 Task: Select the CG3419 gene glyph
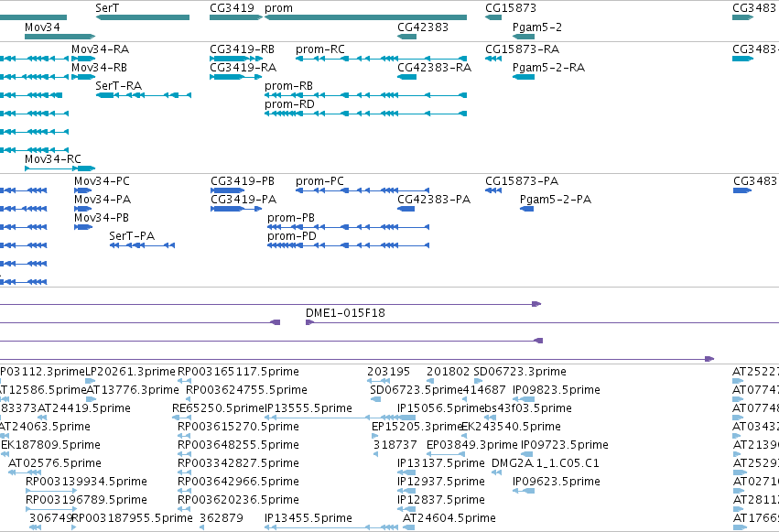(236, 17)
